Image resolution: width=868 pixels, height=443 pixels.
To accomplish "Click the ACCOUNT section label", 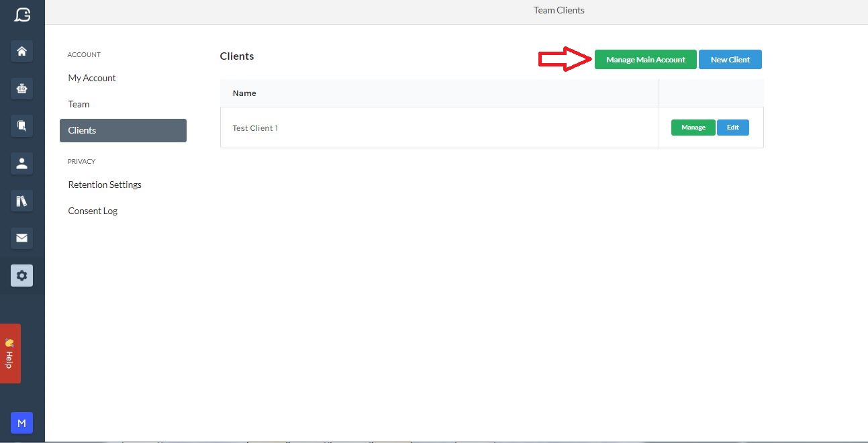I will [84, 55].
